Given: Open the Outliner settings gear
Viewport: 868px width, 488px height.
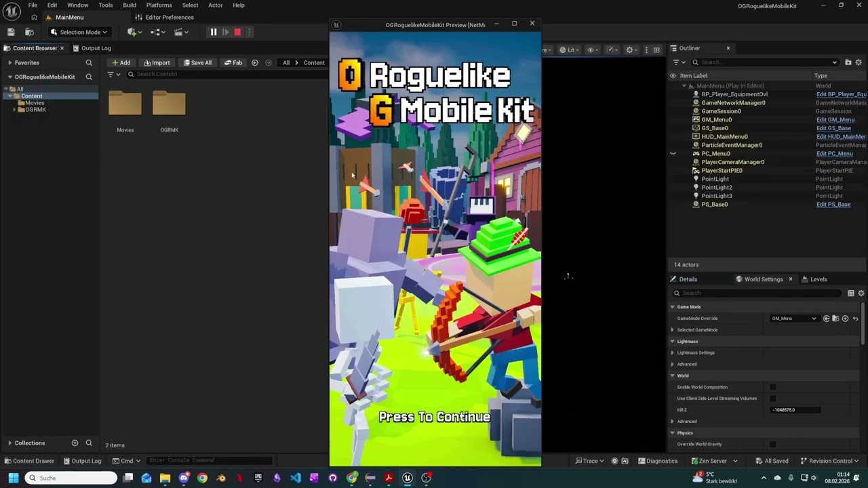Looking at the screenshot, I should tap(859, 62).
